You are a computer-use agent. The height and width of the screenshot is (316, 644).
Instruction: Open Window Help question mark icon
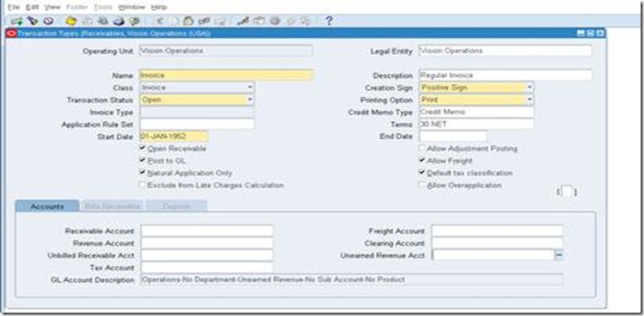(329, 20)
